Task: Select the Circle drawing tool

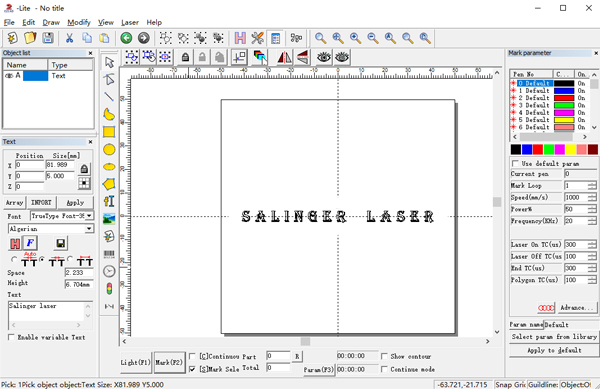Action: pyautogui.click(x=109, y=150)
